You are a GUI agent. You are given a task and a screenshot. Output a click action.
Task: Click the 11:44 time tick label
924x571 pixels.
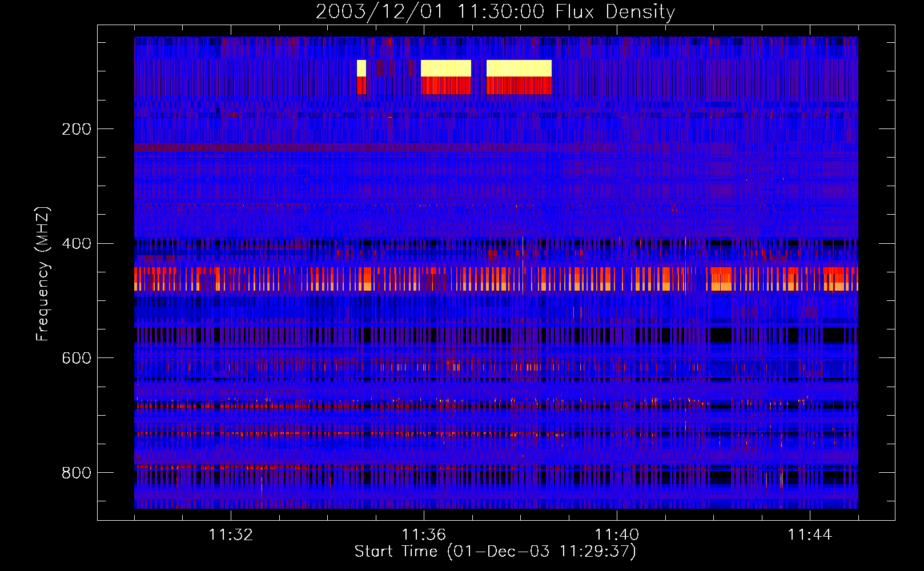point(810,534)
